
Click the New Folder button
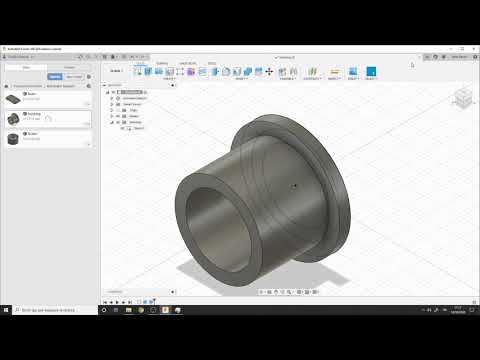[x=74, y=77]
